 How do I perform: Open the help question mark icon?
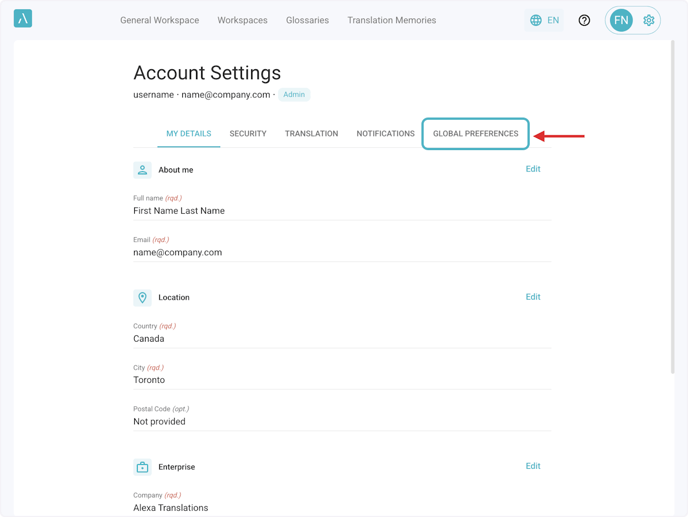coord(584,20)
